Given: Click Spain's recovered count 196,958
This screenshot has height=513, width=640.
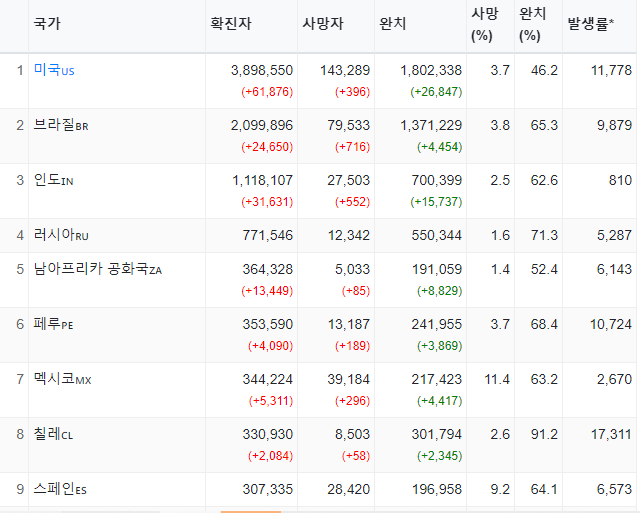Looking at the screenshot, I should click(437, 489).
